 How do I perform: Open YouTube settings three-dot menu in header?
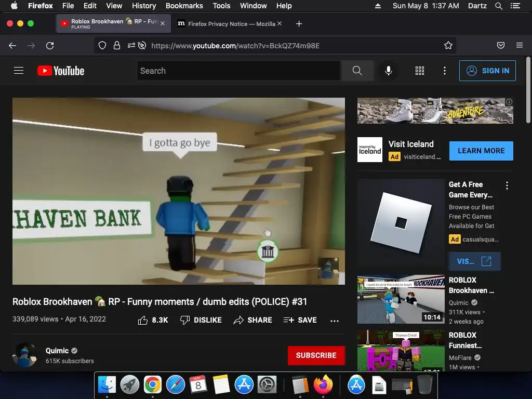(445, 71)
